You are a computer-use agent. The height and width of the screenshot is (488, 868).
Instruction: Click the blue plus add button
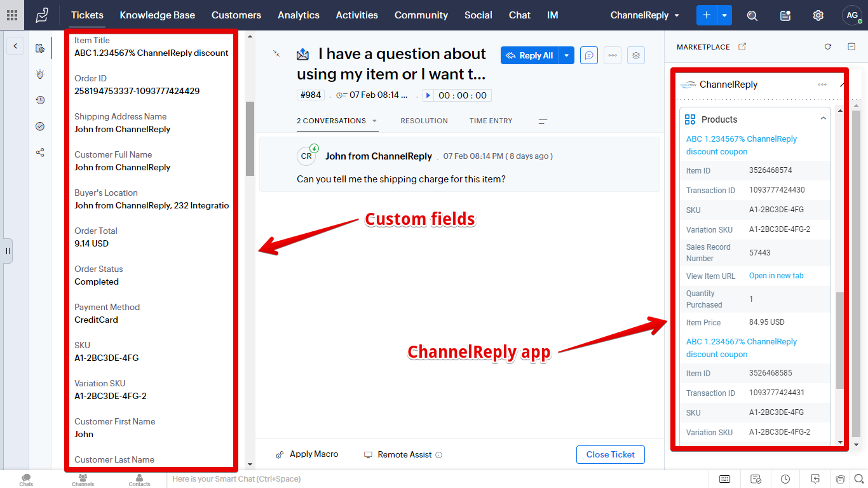pyautogui.click(x=707, y=15)
